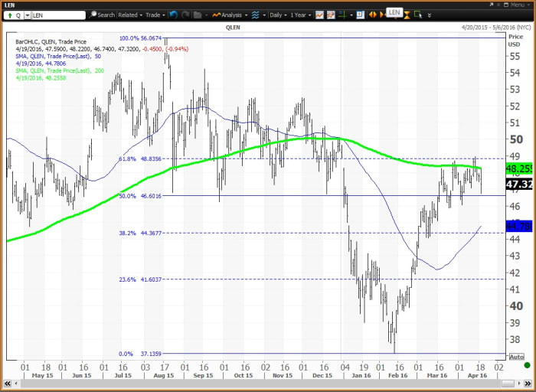Click the redo arrow icon
536x392 pixels.
186,15
